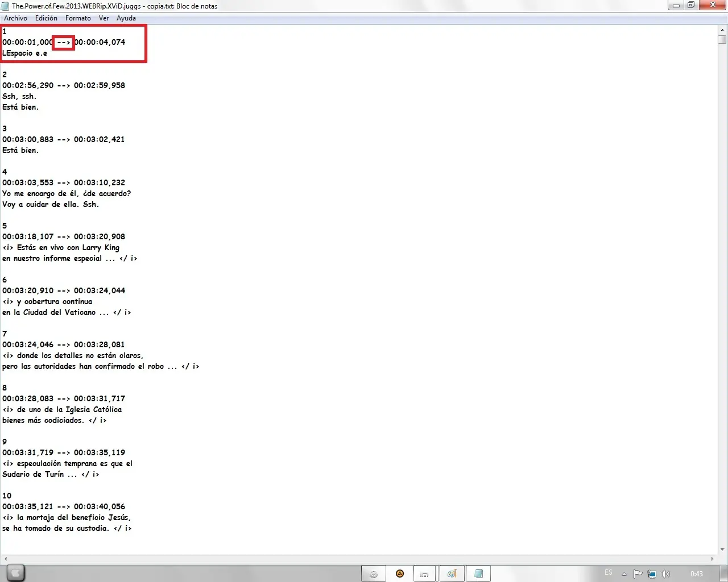Click timestamp '00:03:24,046 --> 00:03:28,081'

(x=64, y=345)
